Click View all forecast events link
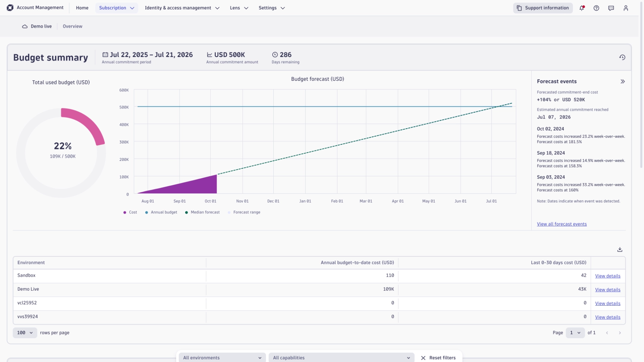The image size is (644, 362). pos(561,224)
